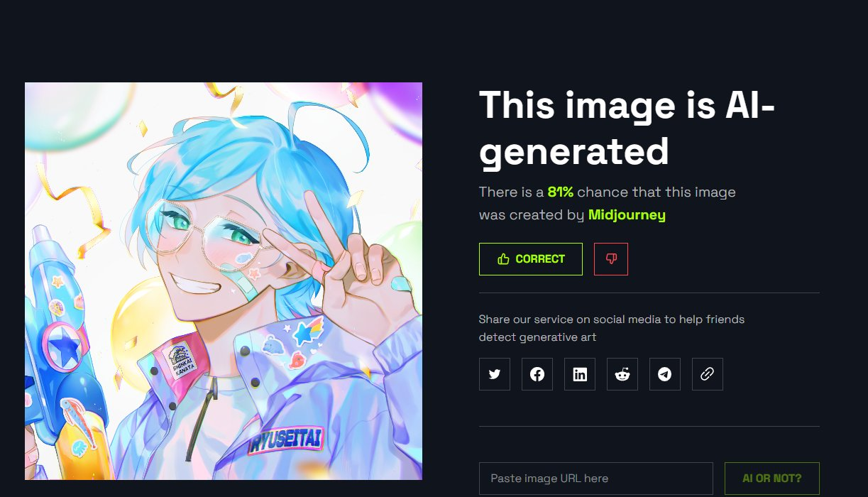Click the Share our service text

click(612, 328)
